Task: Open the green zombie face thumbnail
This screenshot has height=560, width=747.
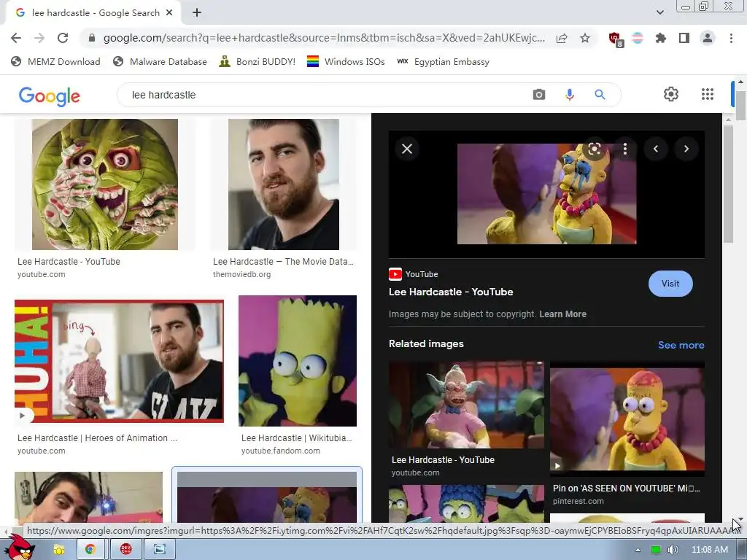Action: pyautogui.click(x=105, y=184)
